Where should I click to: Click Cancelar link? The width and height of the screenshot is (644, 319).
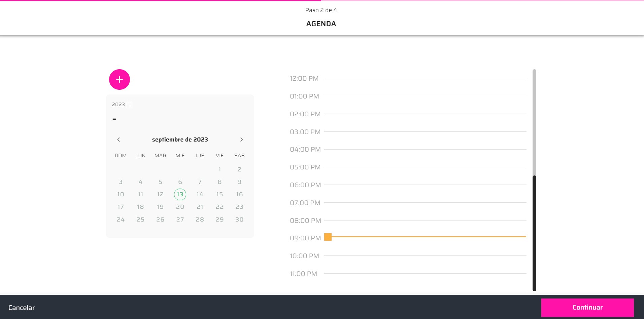coord(22,308)
